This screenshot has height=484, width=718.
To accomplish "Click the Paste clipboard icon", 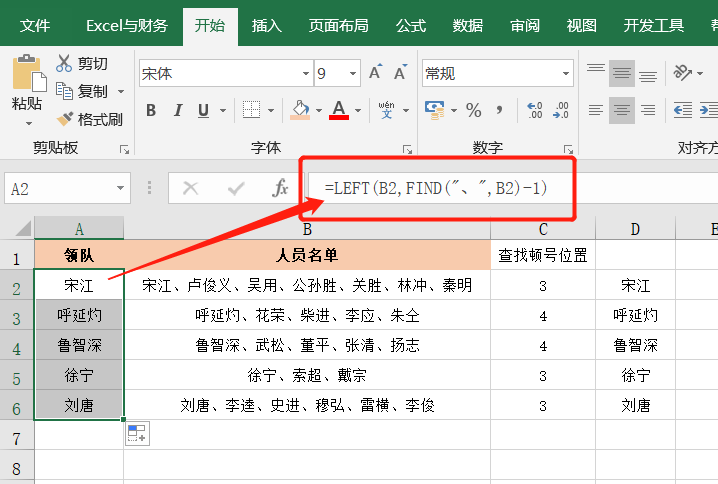I will (x=29, y=73).
